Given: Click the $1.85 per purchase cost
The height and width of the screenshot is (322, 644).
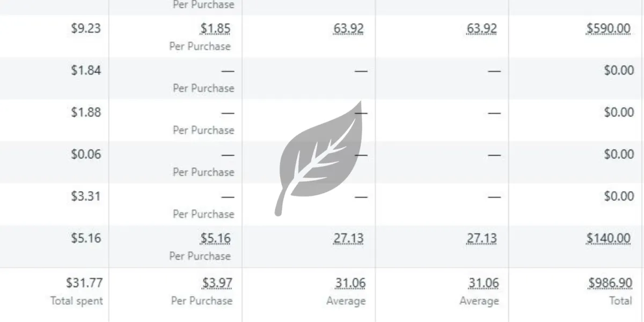Looking at the screenshot, I should [216, 28].
